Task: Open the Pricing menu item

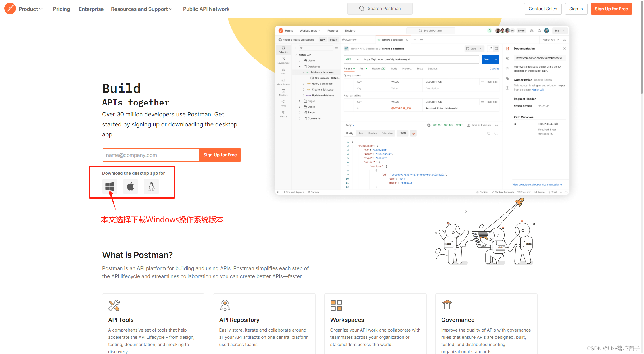Action: tap(62, 9)
